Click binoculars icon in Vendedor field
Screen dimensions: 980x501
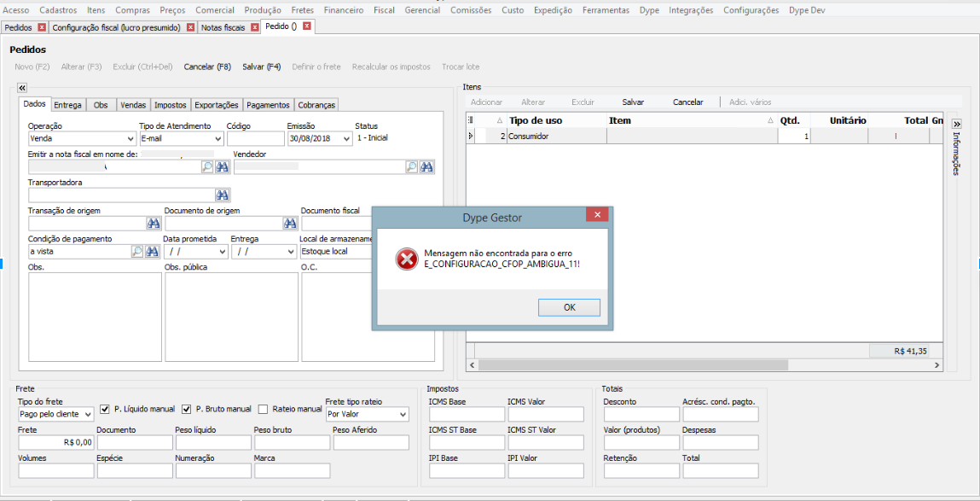(x=426, y=167)
